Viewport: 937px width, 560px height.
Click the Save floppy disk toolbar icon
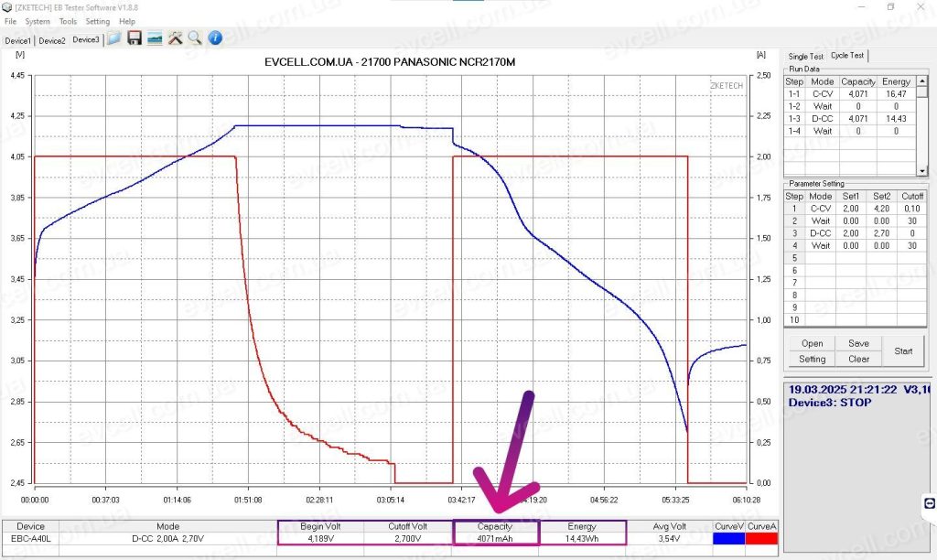tap(135, 38)
